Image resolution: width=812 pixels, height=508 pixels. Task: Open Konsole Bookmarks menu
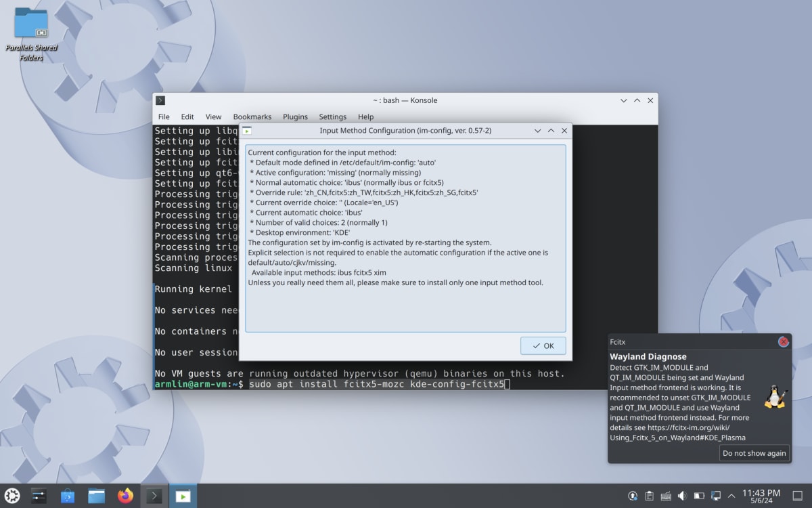[252, 117]
